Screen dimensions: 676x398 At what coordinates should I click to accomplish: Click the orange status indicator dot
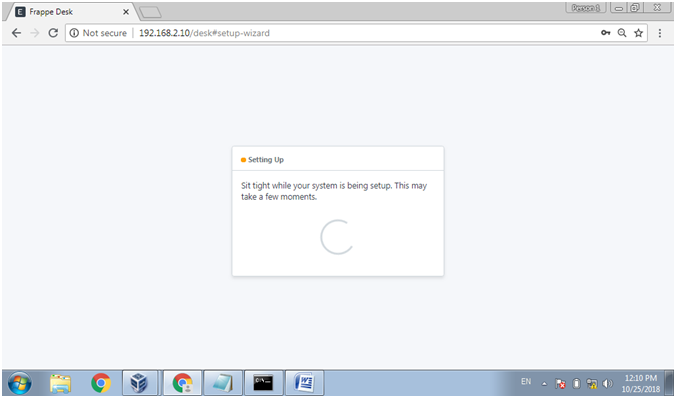(243, 160)
